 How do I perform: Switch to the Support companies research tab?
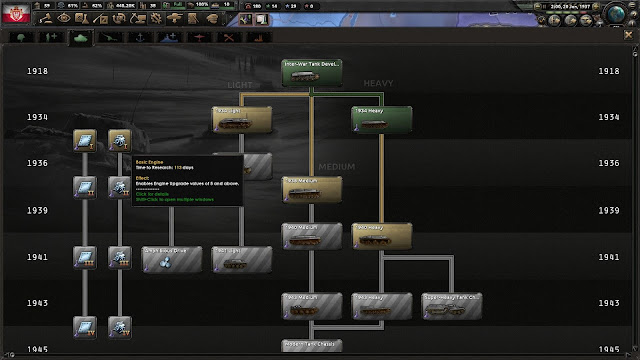51,38
